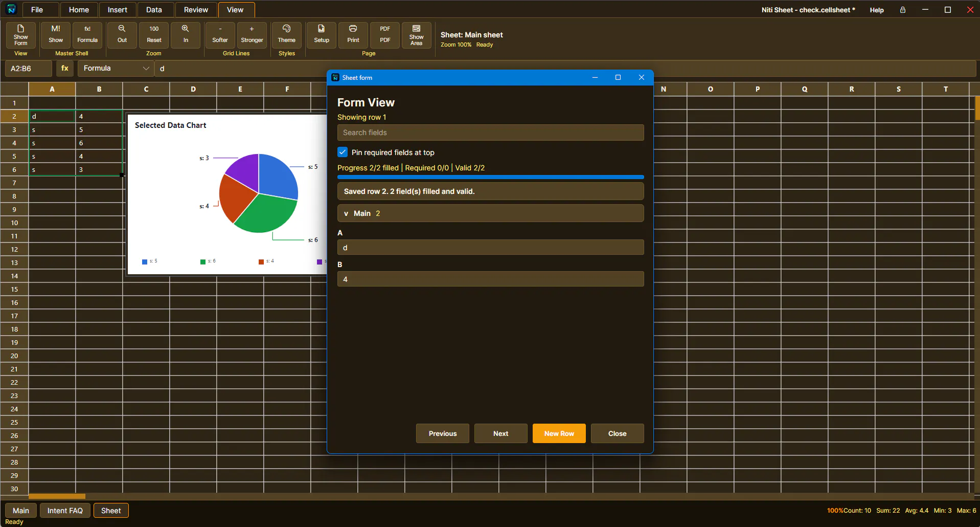Open the page Setup icon

(321, 29)
